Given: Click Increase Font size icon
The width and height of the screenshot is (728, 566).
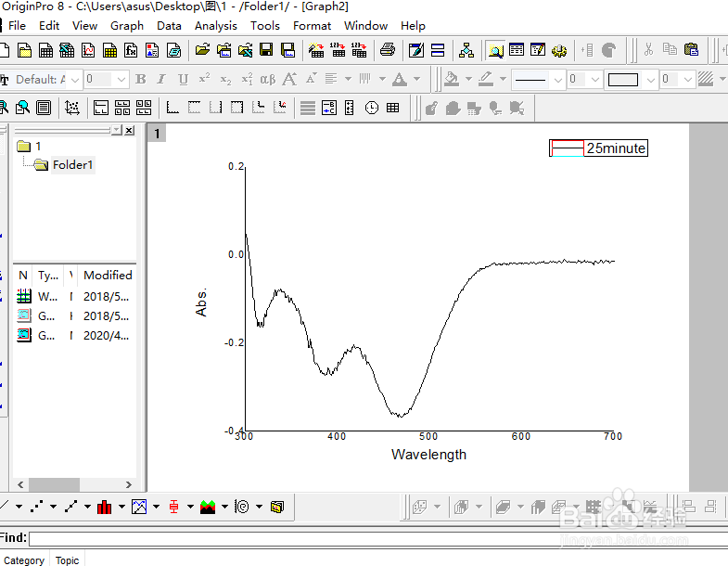Looking at the screenshot, I should 289,80.
